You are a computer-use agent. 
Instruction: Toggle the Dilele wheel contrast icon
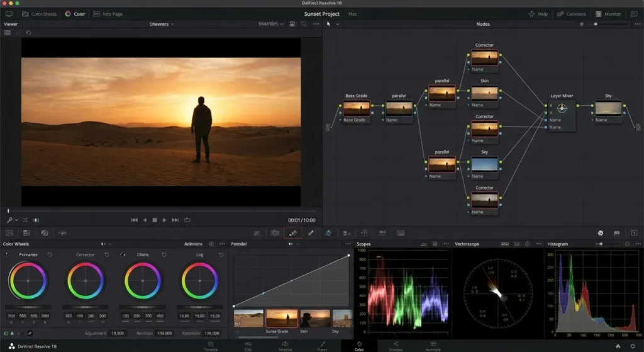click(123, 255)
